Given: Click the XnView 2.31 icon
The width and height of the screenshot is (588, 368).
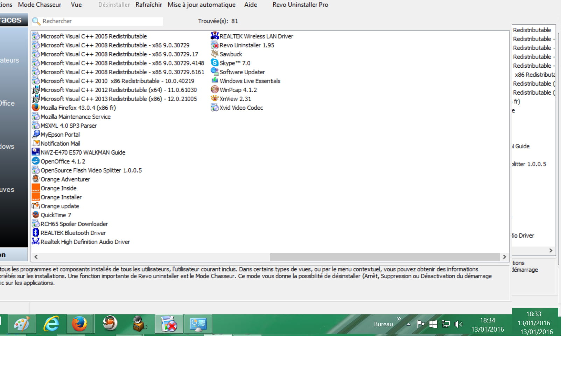Looking at the screenshot, I should tap(215, 98).
